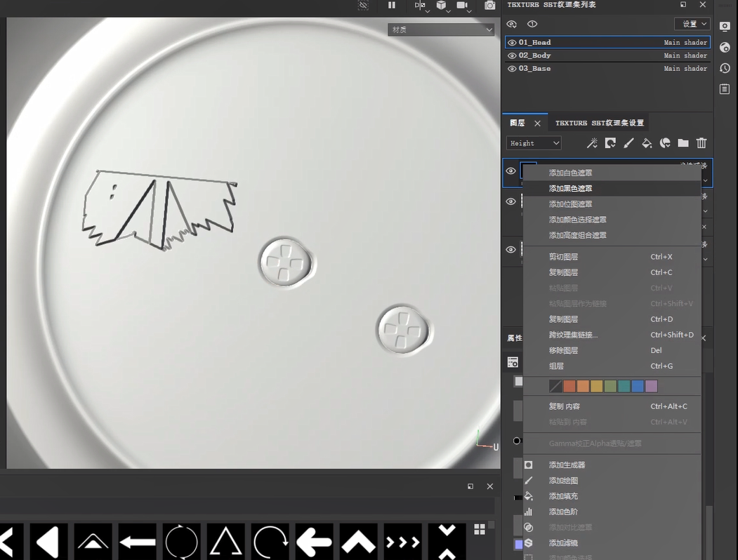Choose 添加黑色遮罩 from the context menu
The width and height of the screenshot is (738, 560).
pos(570,188)
